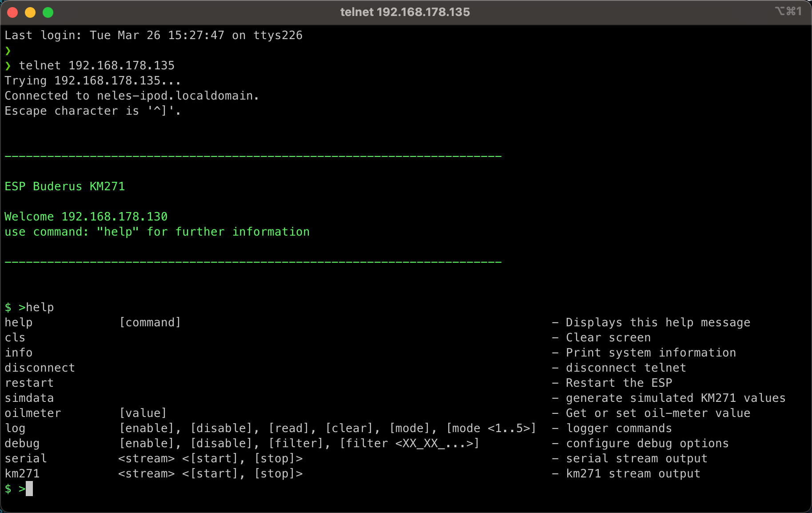Click the '[value]' argument of oilmeter
The image size is (812, 513).
click(x=143, y=413)
